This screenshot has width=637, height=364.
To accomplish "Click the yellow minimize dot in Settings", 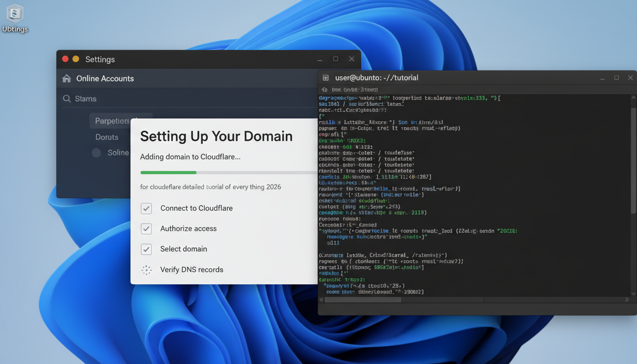I will [76, 59].
